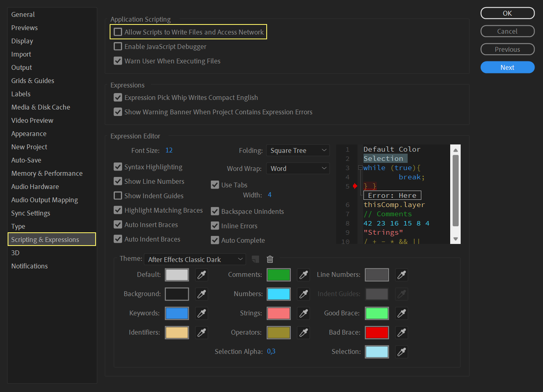Click the Bad Brace eyedropper icon

tap(402, 333)
